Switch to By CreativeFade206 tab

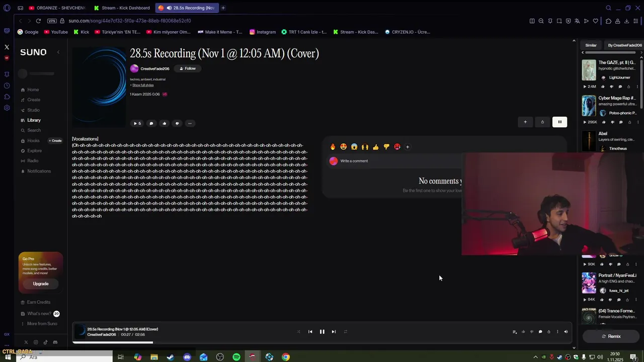coord(625,45)
